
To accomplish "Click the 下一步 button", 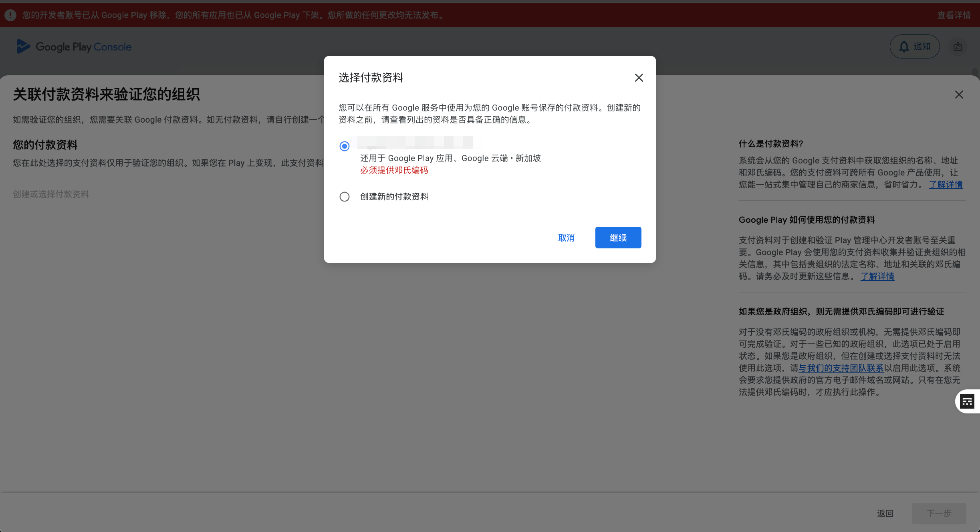I will [938, 513].
